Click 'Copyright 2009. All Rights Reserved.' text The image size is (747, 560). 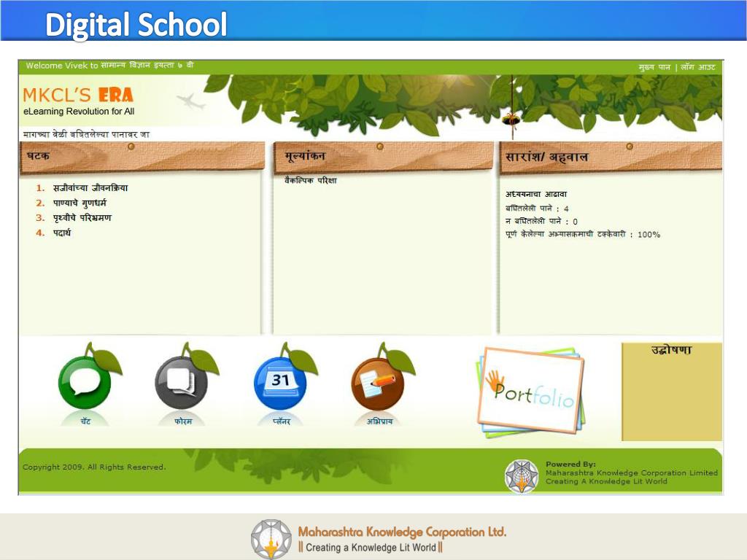coord(94,467)
